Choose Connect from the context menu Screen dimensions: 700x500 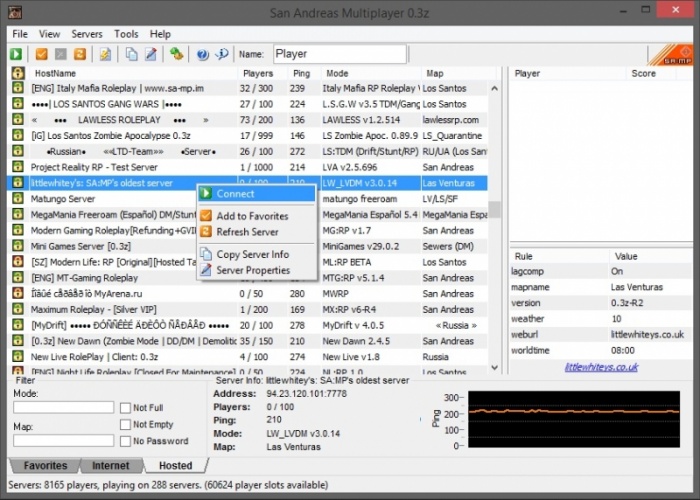point(235,194)
